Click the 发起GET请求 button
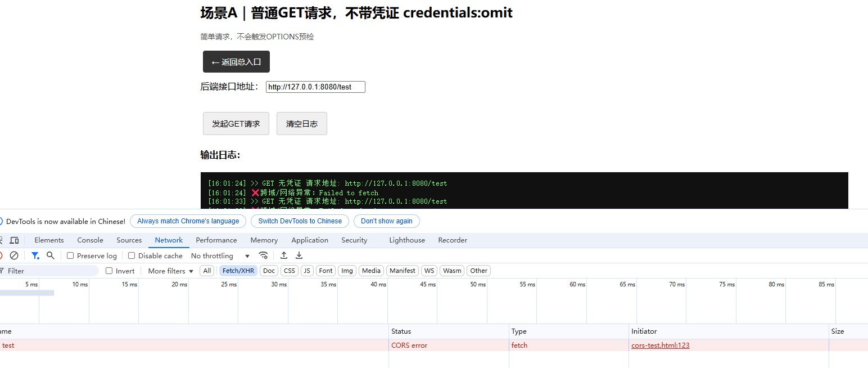 (236, 124)
